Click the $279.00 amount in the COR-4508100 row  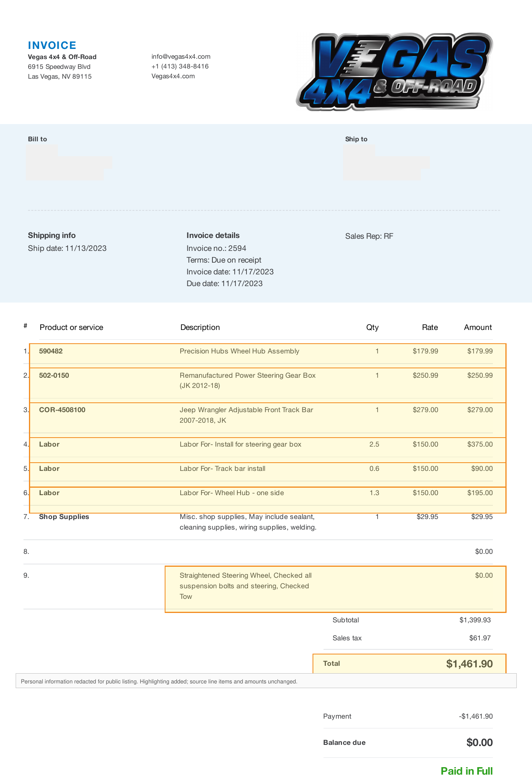tap(480, 410)
